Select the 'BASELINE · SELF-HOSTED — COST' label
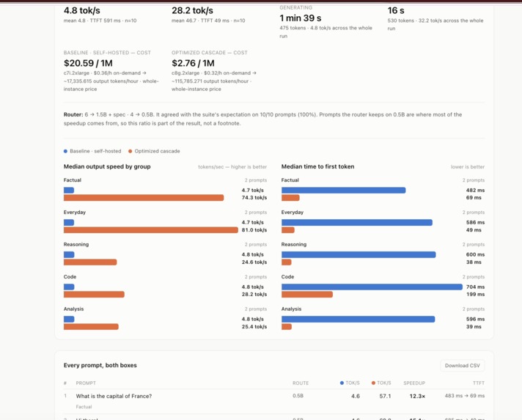Screen dimensions: 522x420 [x=107, y=53]
